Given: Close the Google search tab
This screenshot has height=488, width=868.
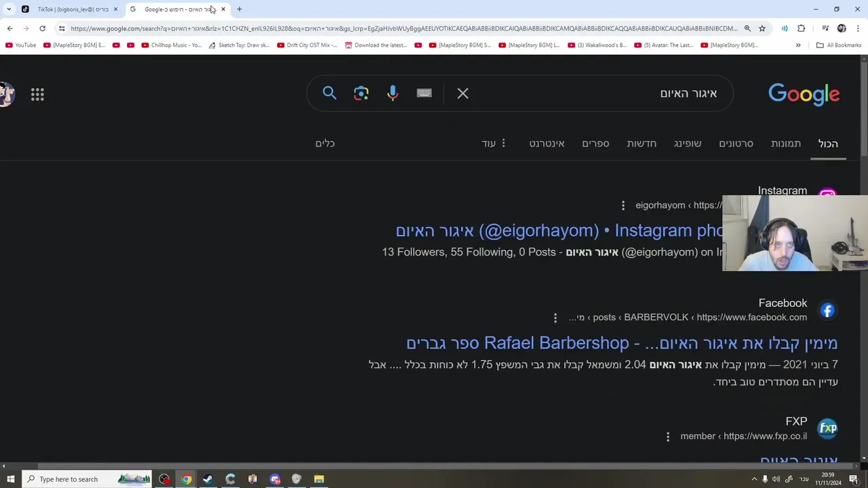Looking at the screenshot, I should 223,9.
